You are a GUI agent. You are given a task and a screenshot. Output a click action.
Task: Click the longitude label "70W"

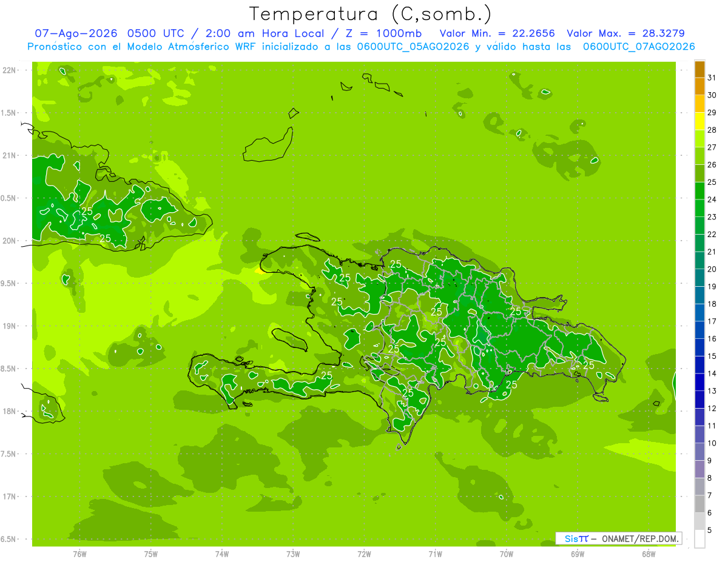coord(507,554)
